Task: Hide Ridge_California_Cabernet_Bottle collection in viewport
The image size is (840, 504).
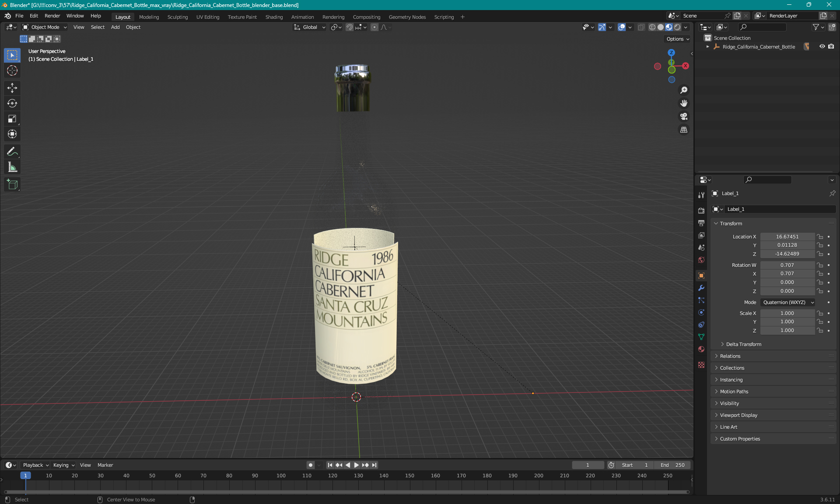Action: 822,46
